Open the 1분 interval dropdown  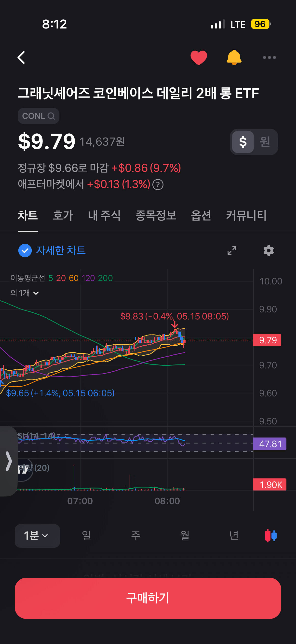(x=37, y=536)
